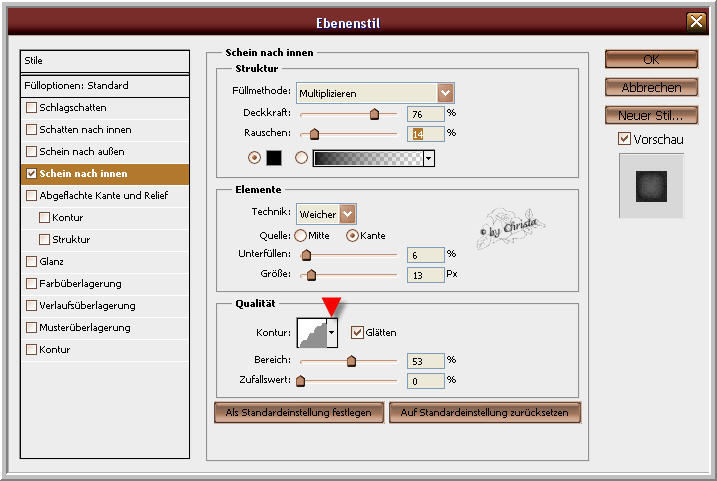Click the Bereich value field 53
Screen dimensions: 717x481
coord(426,361)
